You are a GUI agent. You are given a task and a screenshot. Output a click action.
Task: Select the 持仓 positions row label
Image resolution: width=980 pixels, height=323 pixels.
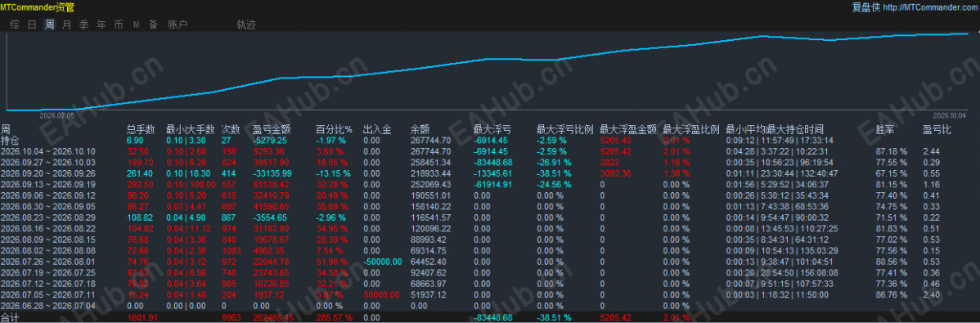pyautogui.click(x=9, y=140)
